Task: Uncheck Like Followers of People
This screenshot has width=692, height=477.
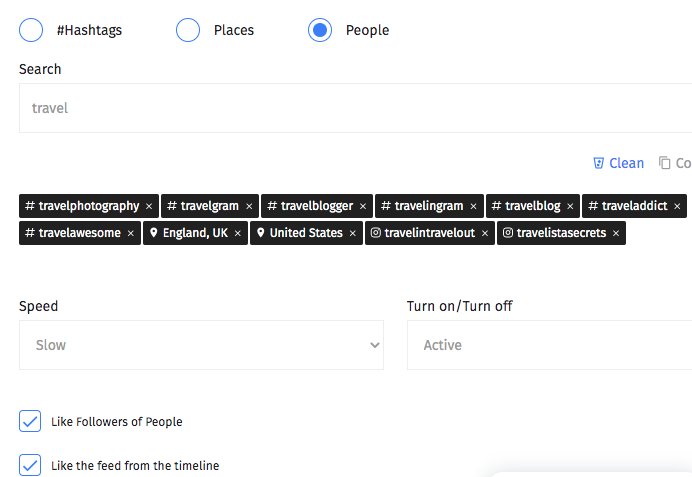Action: pos(30,421)
